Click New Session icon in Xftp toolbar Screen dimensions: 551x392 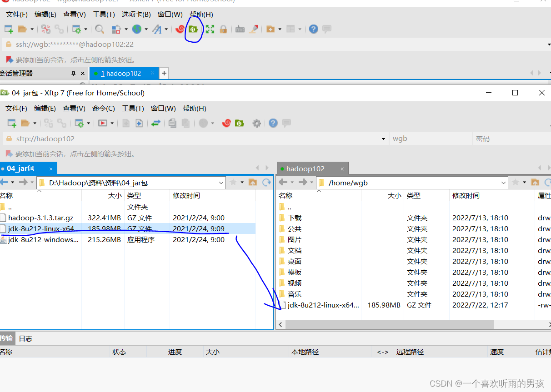click(x=12, y=123)
